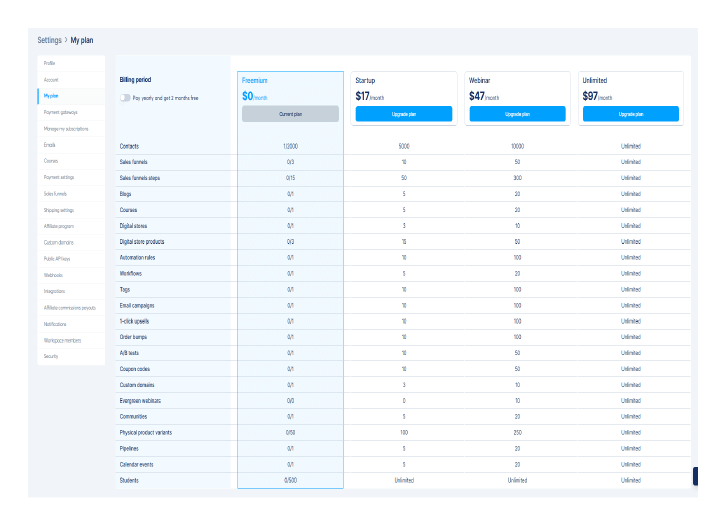Click the Billing period heading
Screen dimensions: 724x520
(x=135, y=79)
